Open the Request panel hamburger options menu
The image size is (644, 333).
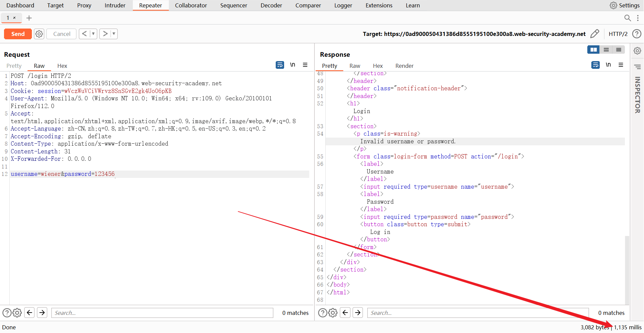[305, 65]
